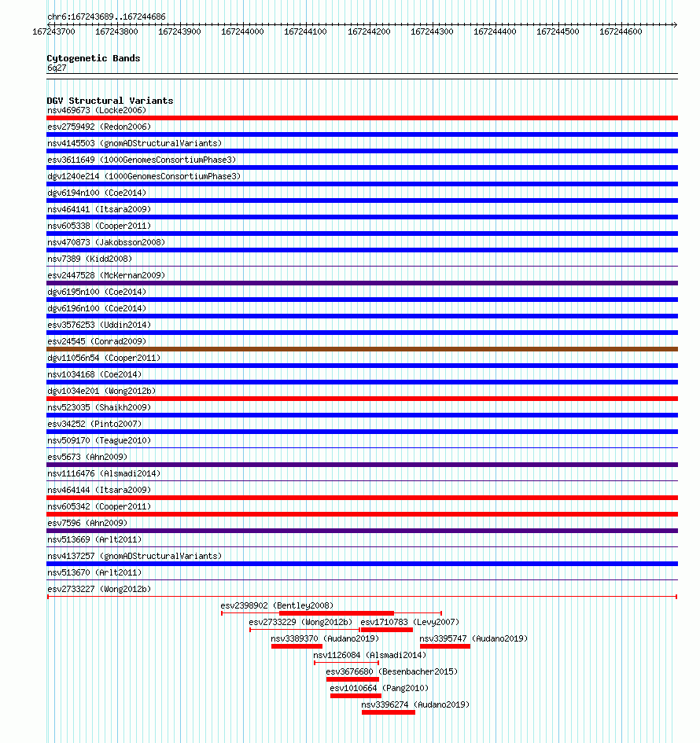This screenshot has height=743, width=700.
Task: Click the chr6:167243689..167244686 range label
Action: click(x=107, y=17)
